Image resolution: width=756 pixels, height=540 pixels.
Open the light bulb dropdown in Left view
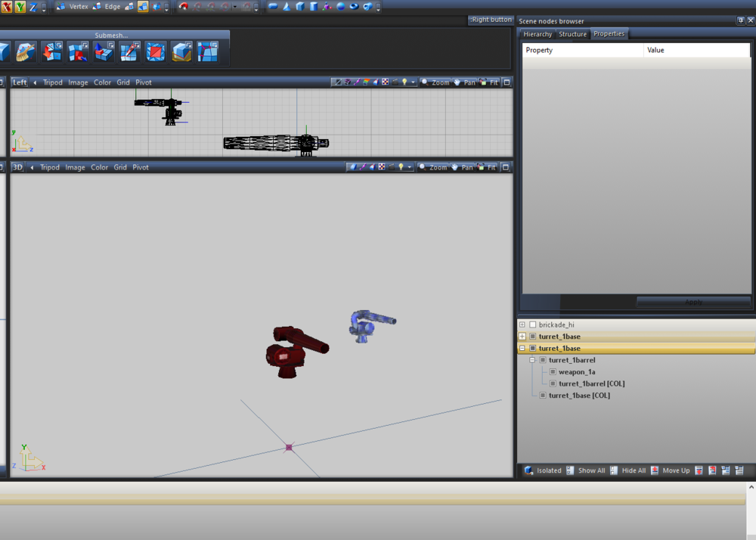(x=412, y=82)
